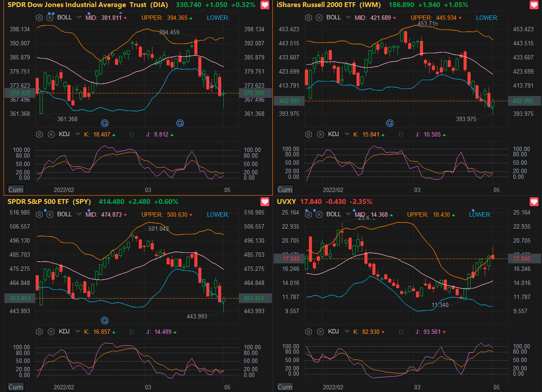
Task: Toggle favorite heart for IWM
Action: tap(534, 5)
